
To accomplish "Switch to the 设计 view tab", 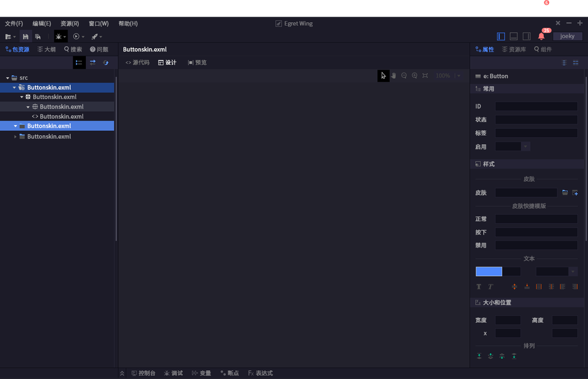I will 167,63.
